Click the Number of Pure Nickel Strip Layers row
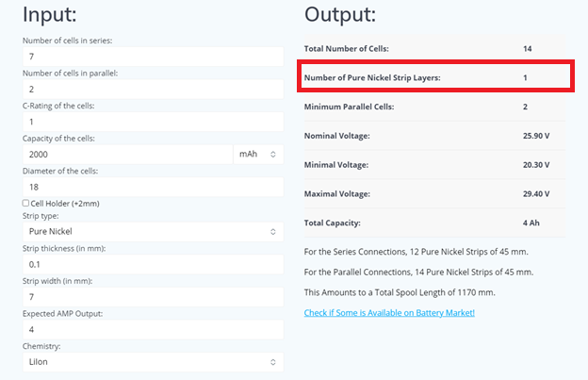Viewport: 588px width, 380px height. pyautogui.click(x=434, y=76)
